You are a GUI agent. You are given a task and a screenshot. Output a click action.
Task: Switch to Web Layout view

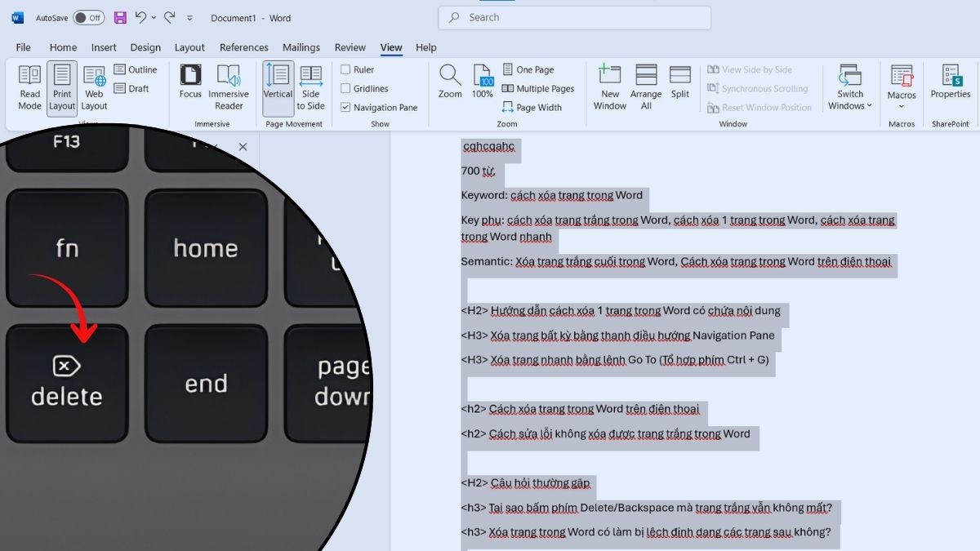[94, 88]
